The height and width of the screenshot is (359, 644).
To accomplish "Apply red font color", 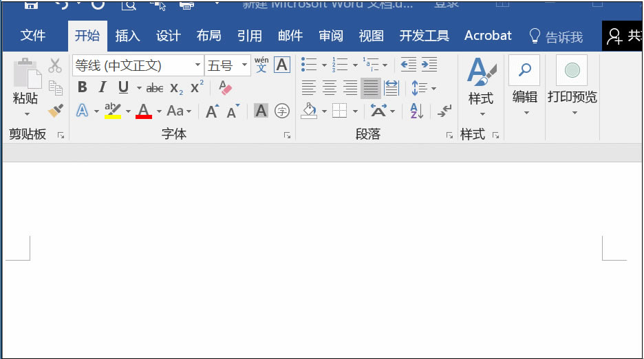I will click(144, 111).
